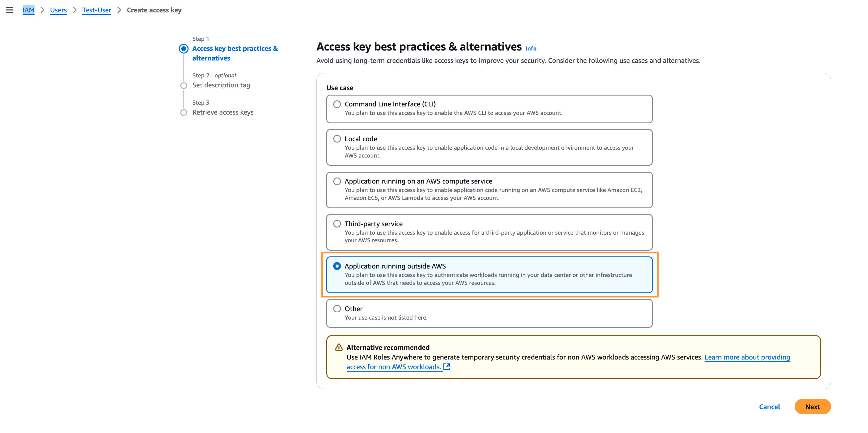Click the warning triangle icon

339,347
